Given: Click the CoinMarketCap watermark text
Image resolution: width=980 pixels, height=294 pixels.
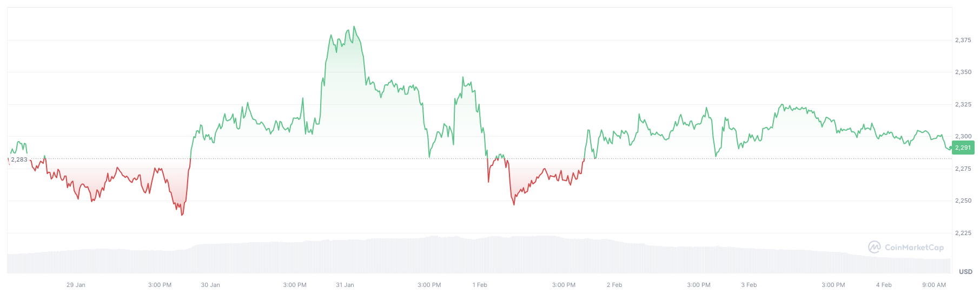Looking at the screenshot, I should [x=914, y=248].
